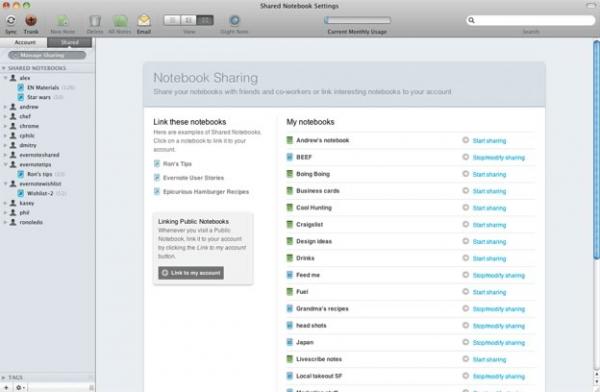The height and width of the screenshot is (392, 600).
Task: Click the Craigslist notebook icon
Action: tap(290, 224)
